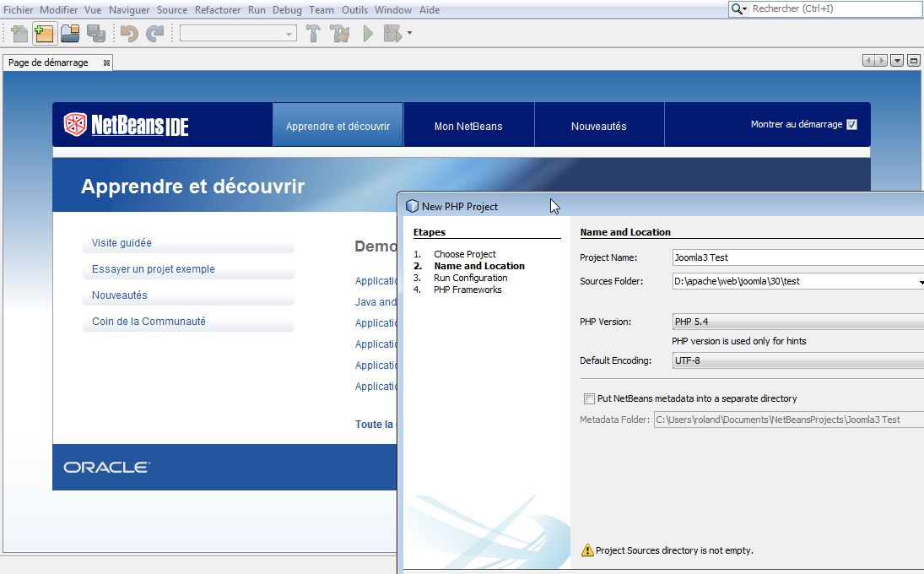Click step 'Run Configuration' in Etapes
The image size is (924, 574).
(x=470, y=278)
